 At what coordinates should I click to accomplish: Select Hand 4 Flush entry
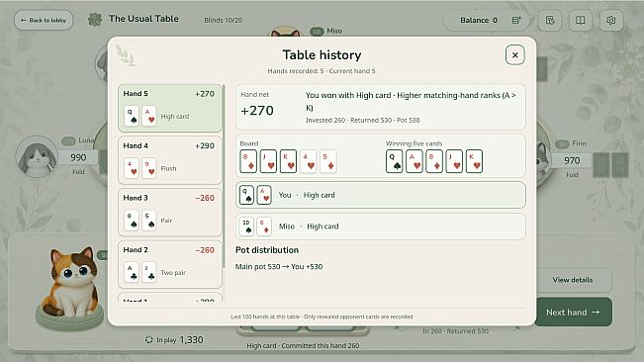(x=169, y=160)
